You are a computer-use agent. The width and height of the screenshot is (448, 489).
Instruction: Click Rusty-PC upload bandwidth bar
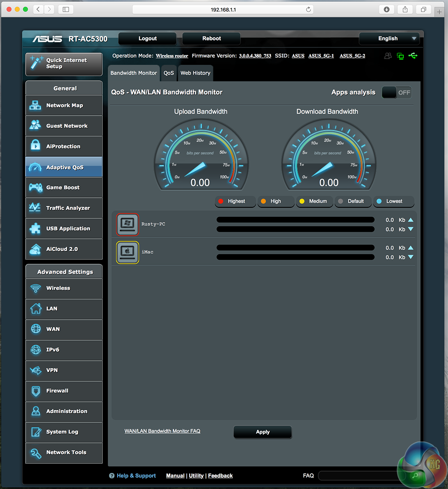(x=295, y=220)
